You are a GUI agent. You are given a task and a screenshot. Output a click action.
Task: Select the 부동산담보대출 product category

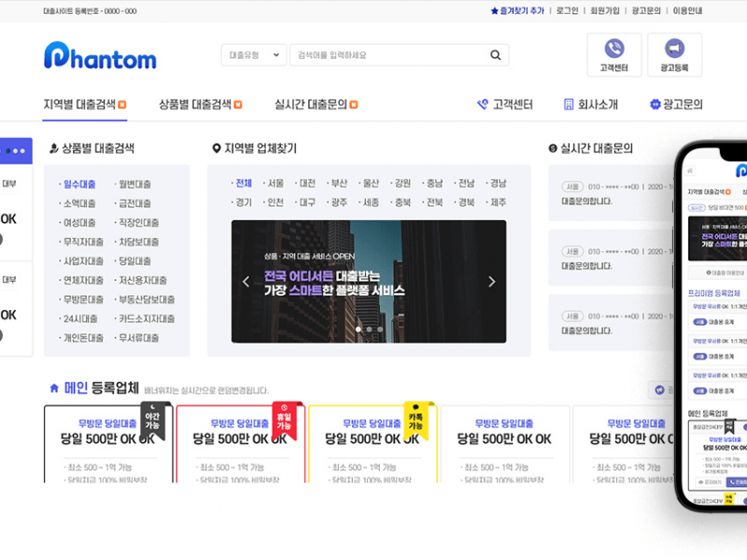(147, 300)
